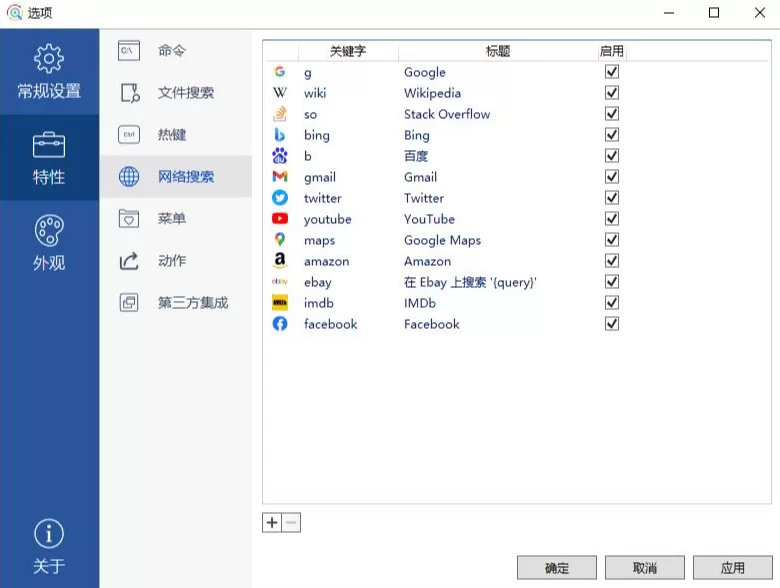Toggle the Twitter enabled checkbox

612,198
